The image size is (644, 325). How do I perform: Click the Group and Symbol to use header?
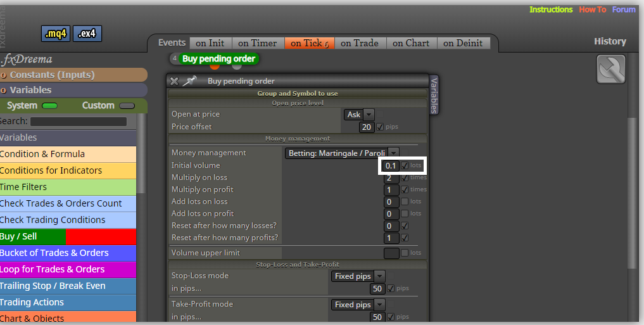click(298, 94)
